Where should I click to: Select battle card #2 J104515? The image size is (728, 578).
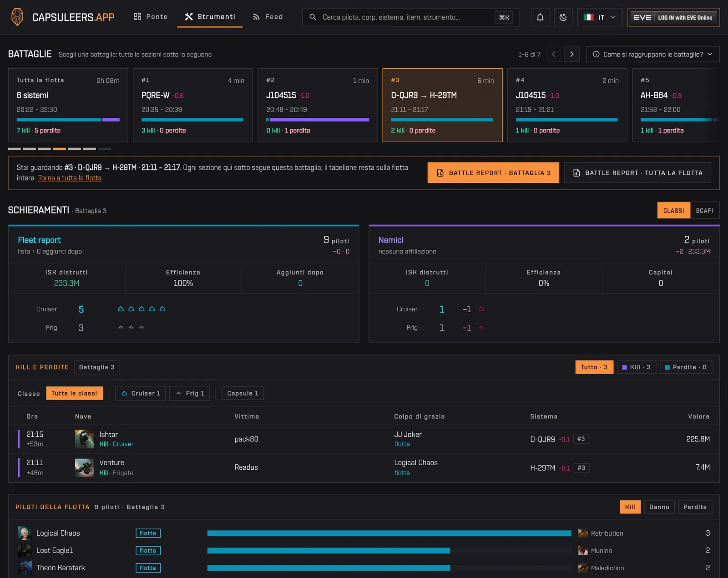318,105
